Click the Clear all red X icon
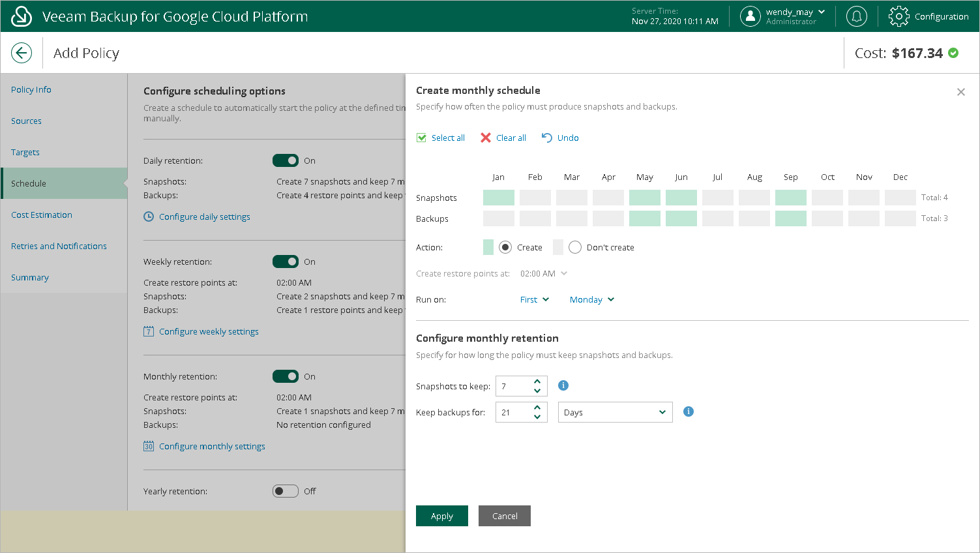Image resolution: width=980 pixels, height=553 pixels. pyautogui.click(x=486, y=138)
